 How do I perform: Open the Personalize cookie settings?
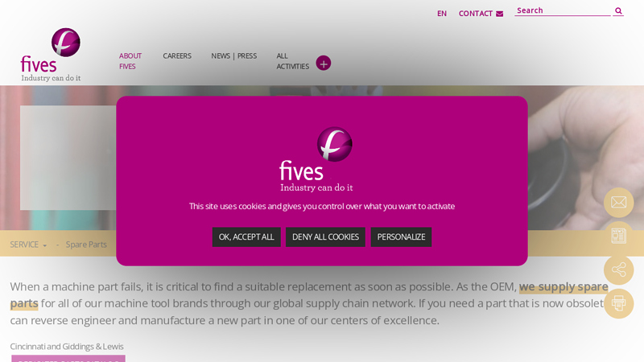(x=401, y=237)
